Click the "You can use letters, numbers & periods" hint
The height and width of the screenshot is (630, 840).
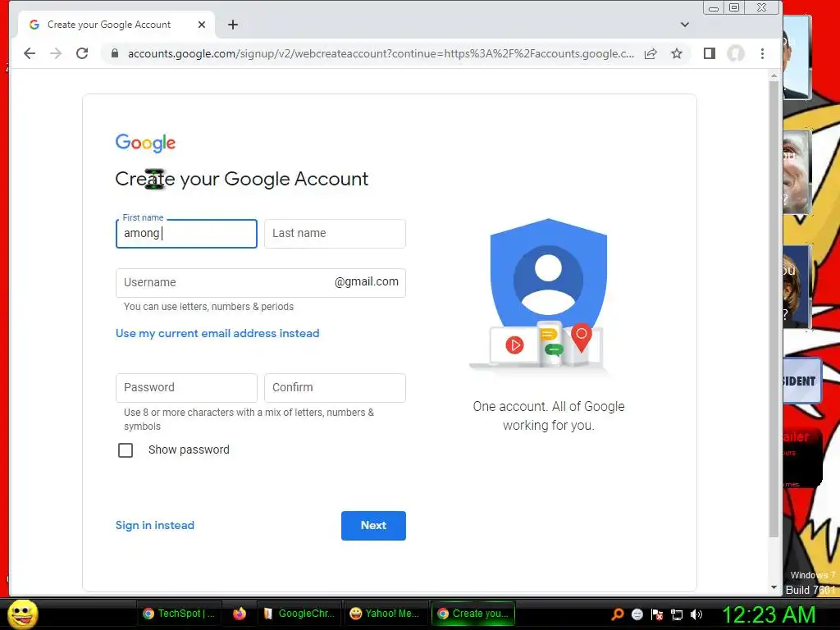coord(208,307)
